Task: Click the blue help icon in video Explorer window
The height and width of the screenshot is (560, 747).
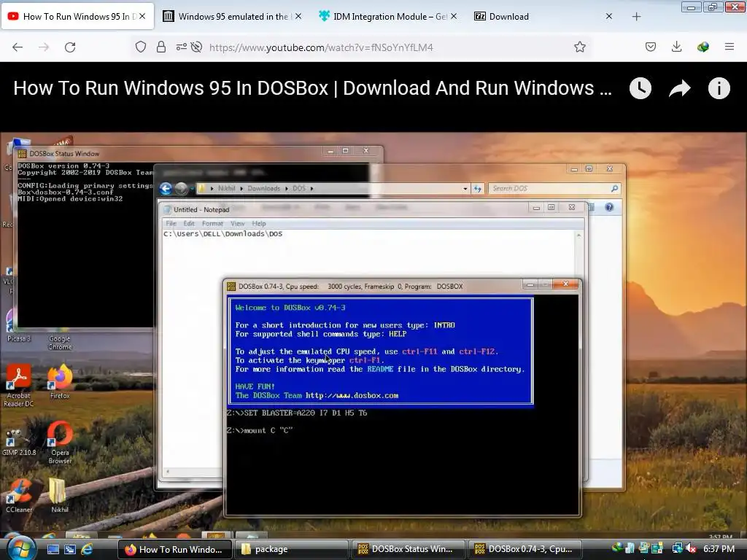Action: point(609,207)
